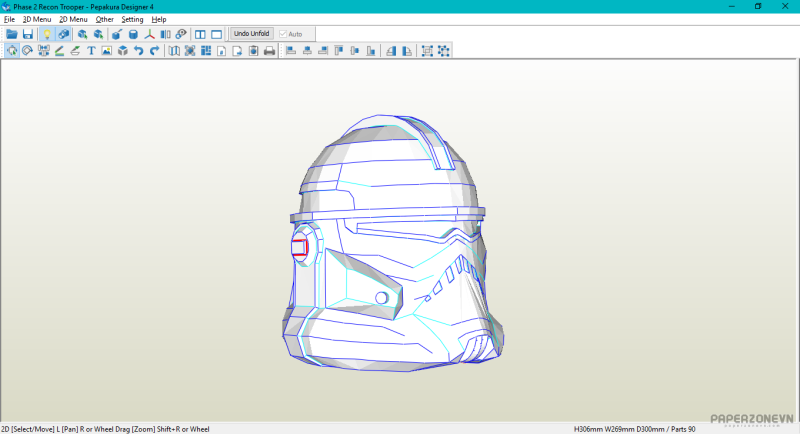Click the insert image icon
This screenshot has height=434, width=800.
click(x=106, y=50)
